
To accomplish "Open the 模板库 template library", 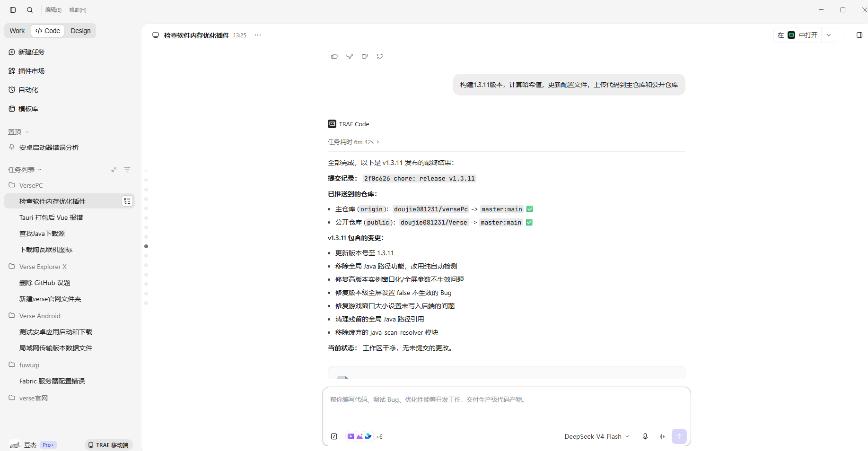I will click(24, 109).
